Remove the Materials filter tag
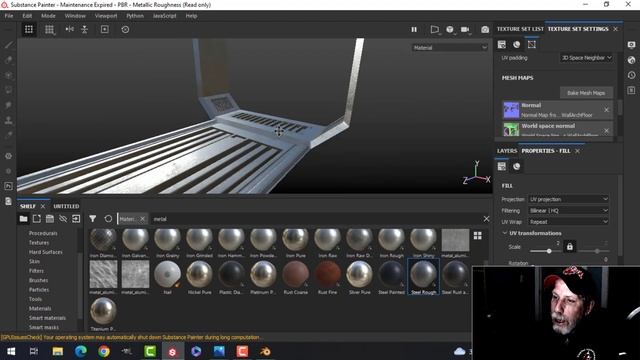Viewport: 640px width, 360px height. coord(142,219)
